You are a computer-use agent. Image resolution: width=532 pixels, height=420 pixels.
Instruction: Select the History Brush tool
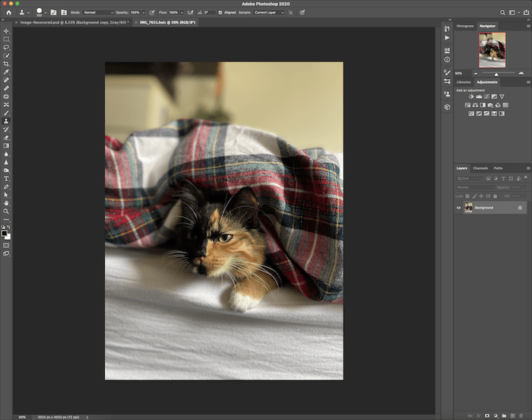6,129
